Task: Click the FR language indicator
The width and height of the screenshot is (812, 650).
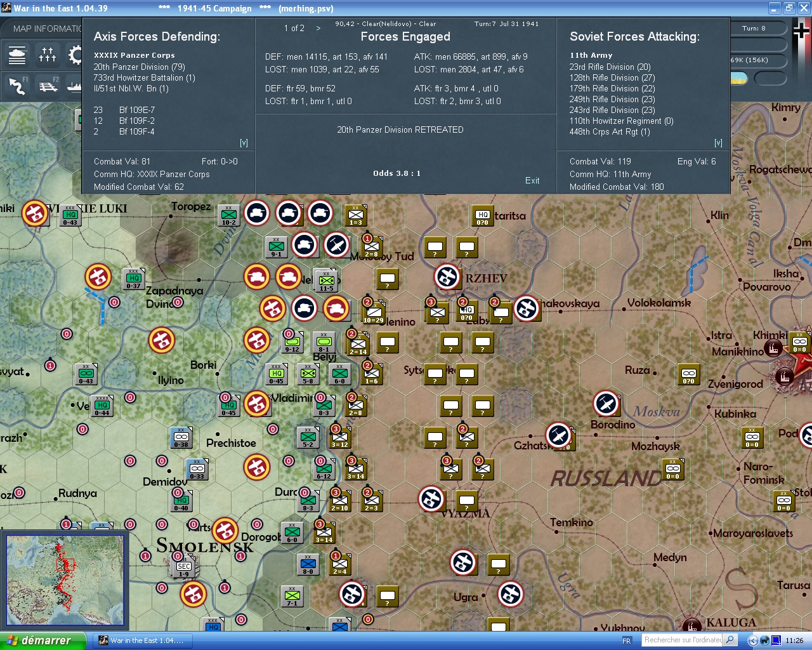Action: pyautogui.click(x=627, y=640)
